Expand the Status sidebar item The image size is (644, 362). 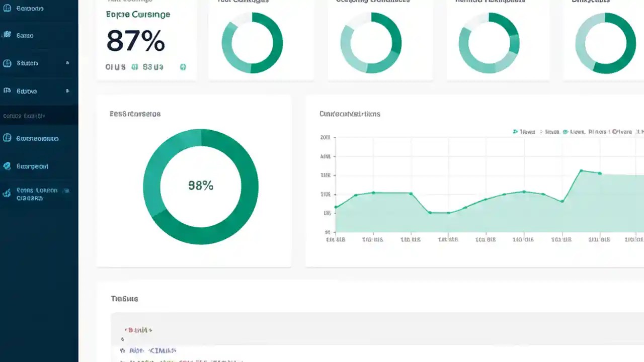(68, 63)
